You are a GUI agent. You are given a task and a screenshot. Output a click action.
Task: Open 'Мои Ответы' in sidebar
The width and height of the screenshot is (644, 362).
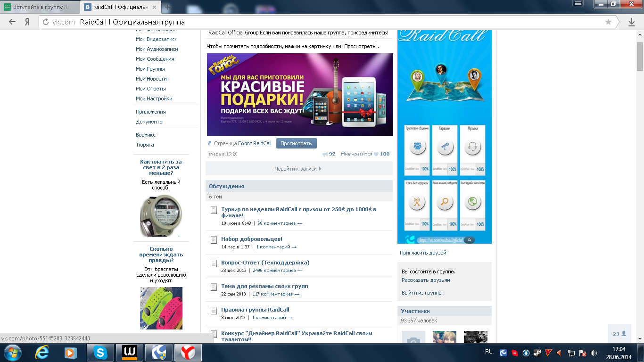pos(150,89)
